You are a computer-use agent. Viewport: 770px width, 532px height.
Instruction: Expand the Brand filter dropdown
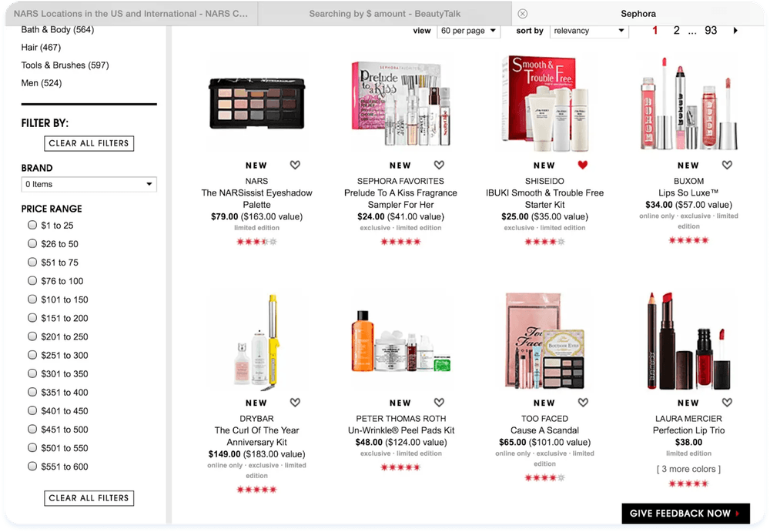coord(89,184)
